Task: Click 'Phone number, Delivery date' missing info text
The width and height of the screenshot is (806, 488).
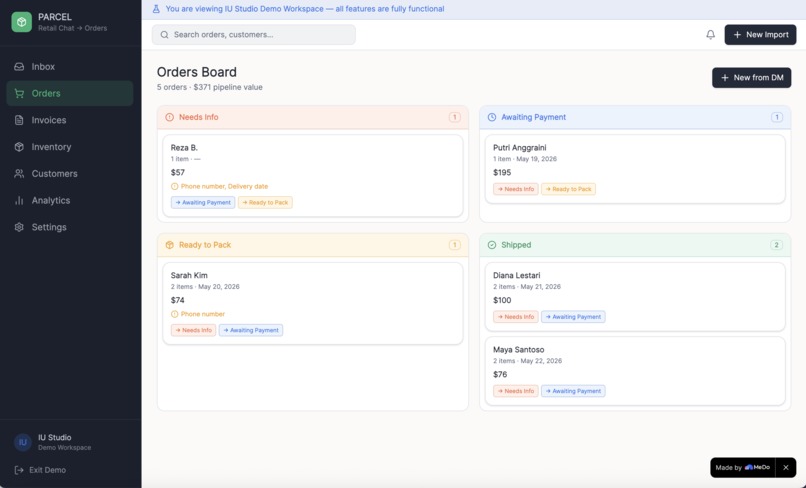Action: pos(224,186)
